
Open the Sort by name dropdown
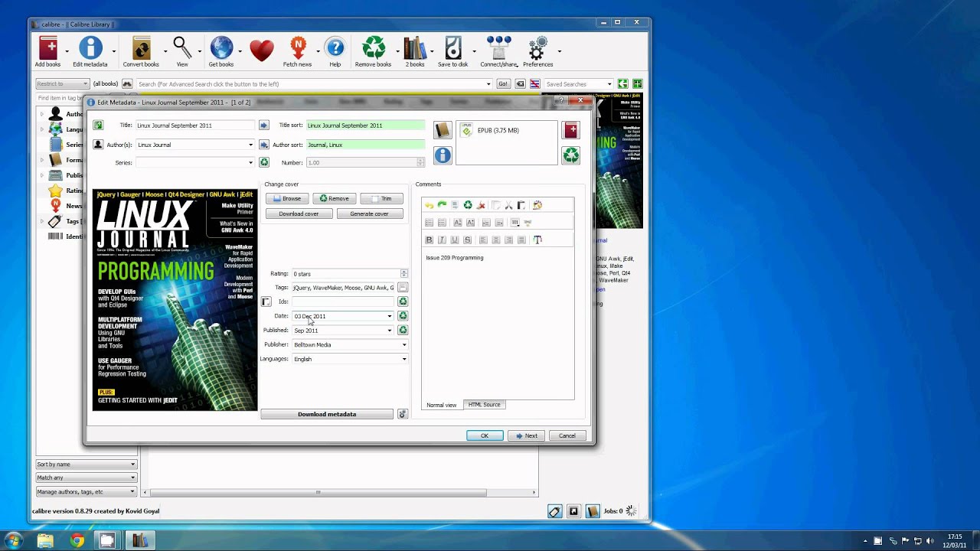87,465
